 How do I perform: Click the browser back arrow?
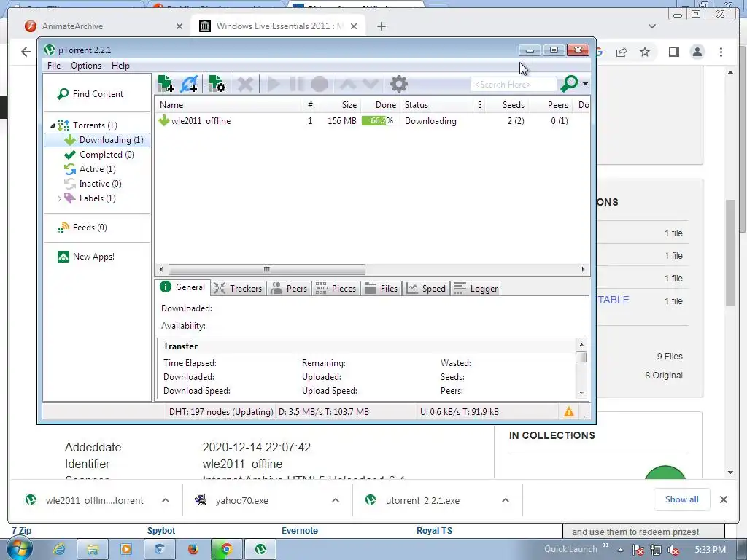click(x=26, y=52)
